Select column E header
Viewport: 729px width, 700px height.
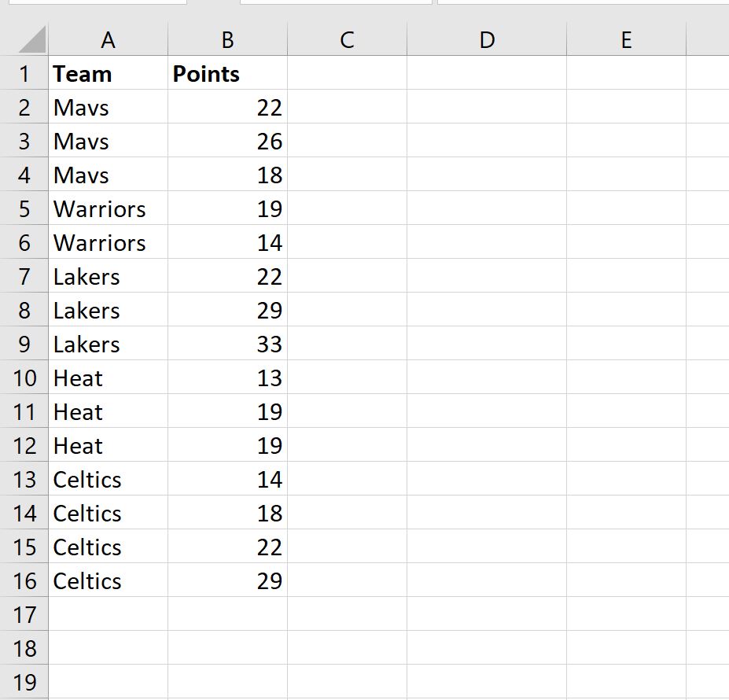[626, 40]
